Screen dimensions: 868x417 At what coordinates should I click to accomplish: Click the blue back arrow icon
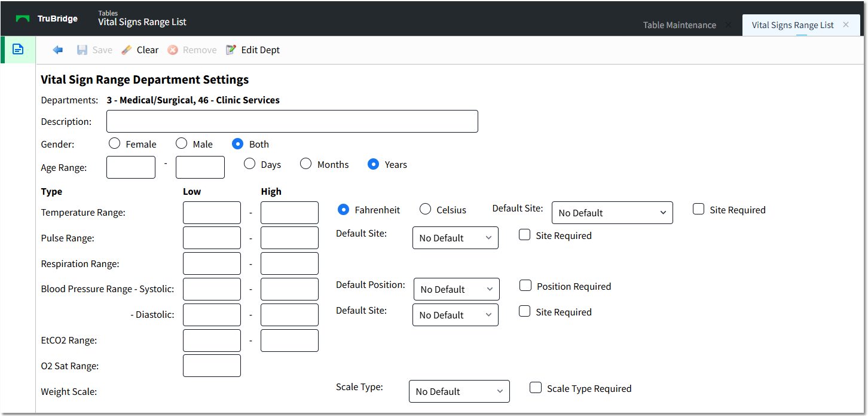point(58,50)
